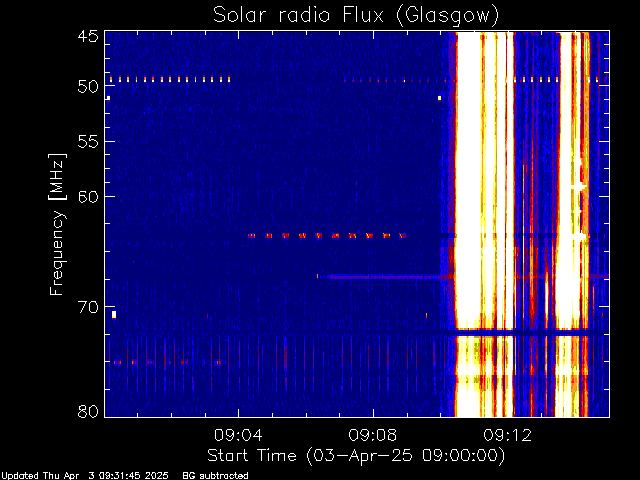Screen dimensions: 640x480
Task: Click the 09:08 time axis label
Action: click(x=373, y=435)
